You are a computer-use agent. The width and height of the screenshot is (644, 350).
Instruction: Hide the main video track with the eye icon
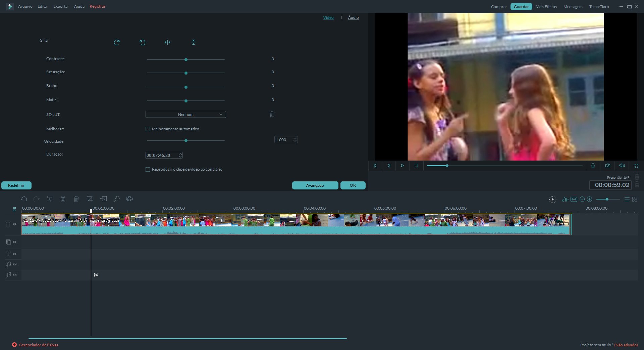[x=15, y=224]
